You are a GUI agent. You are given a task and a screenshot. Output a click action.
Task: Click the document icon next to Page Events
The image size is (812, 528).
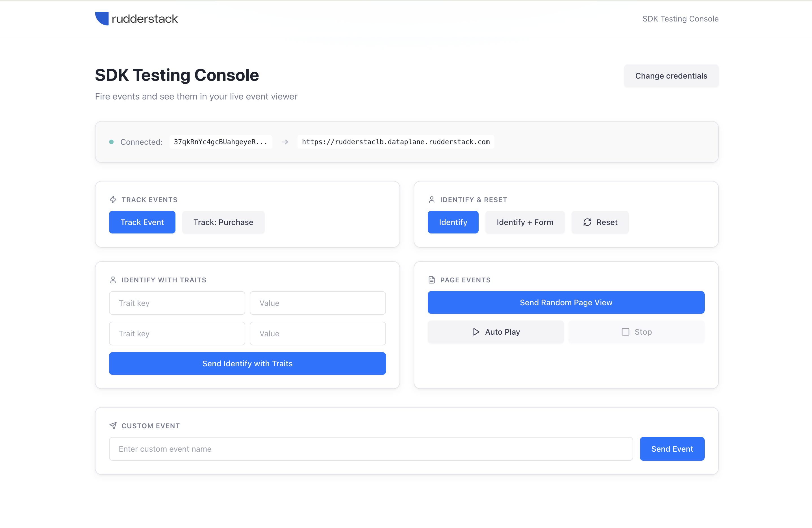coord(432,280)
